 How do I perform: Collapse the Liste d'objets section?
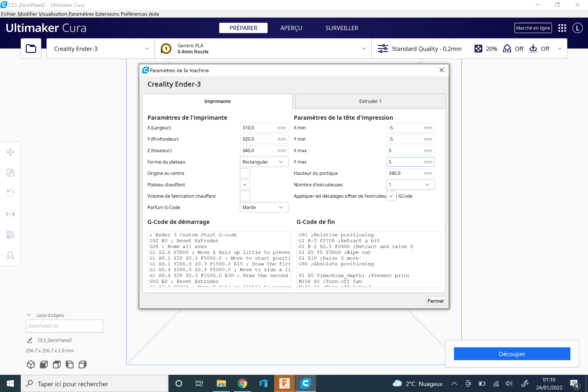pos(29,315)
